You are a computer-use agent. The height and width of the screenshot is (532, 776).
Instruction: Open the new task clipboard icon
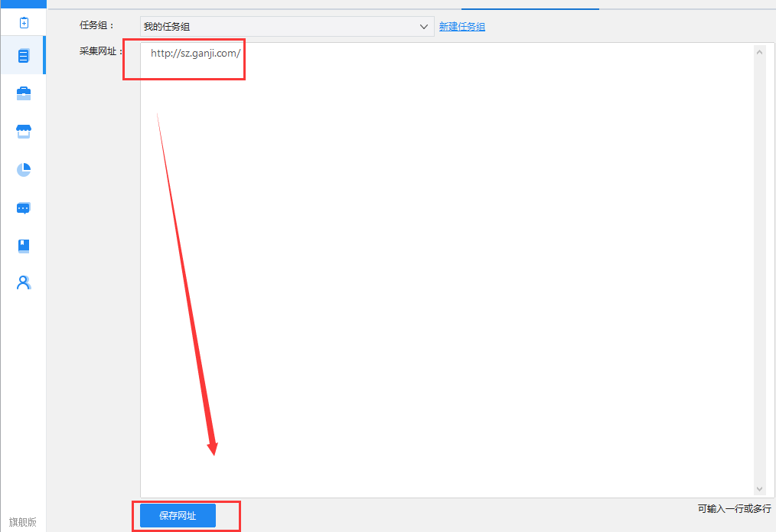click(x=24, y=23)
